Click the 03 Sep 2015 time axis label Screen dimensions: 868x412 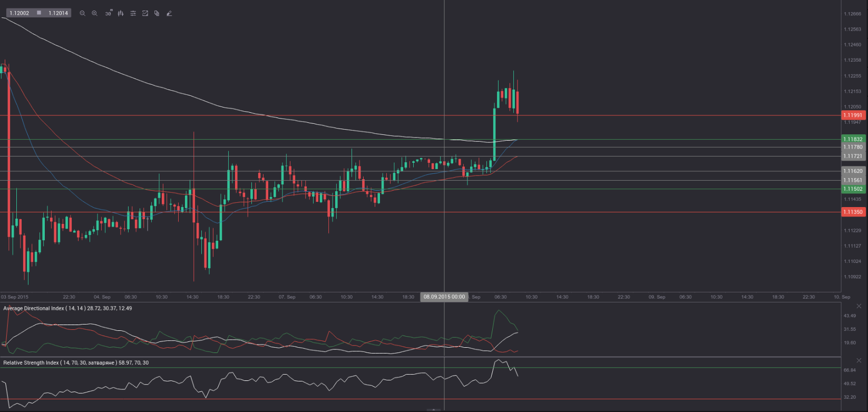(x=15, y=297)
